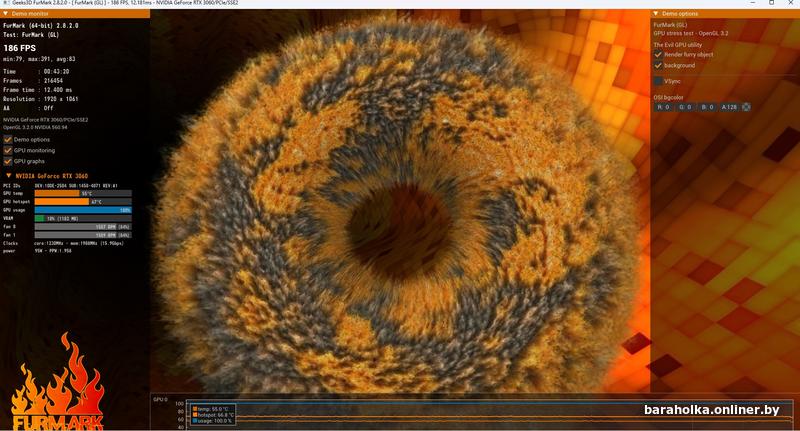Click the Clocks core/mem line
Viewport: 800px width, 431px height.
(x=63, y=243)
